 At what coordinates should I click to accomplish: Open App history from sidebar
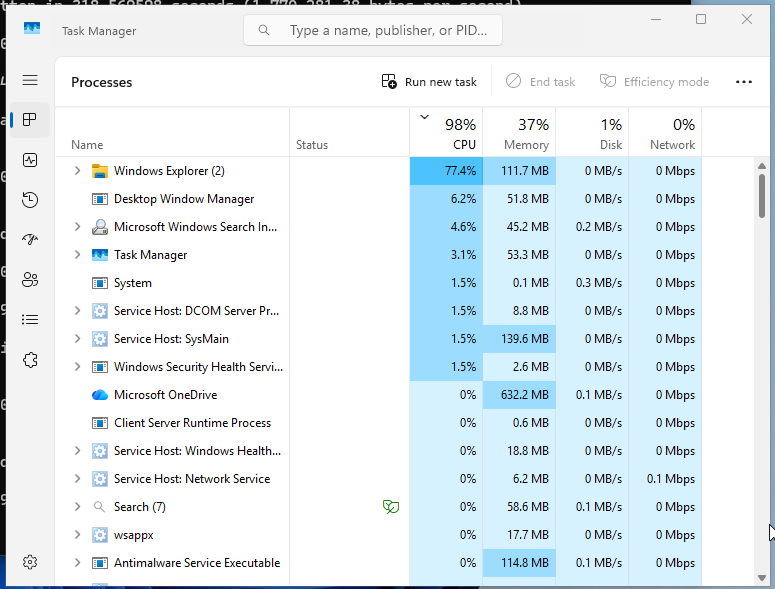[x=30, y=200]
